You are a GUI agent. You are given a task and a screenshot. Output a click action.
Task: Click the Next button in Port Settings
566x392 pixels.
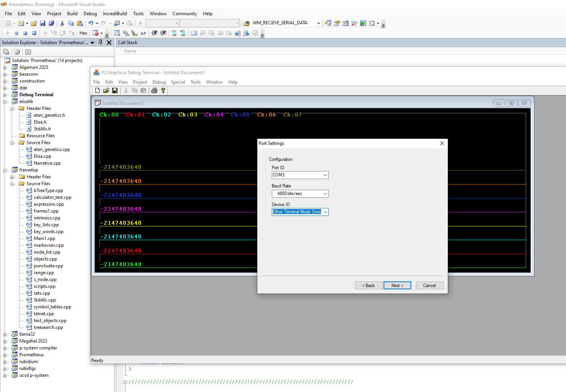[397, 286]
